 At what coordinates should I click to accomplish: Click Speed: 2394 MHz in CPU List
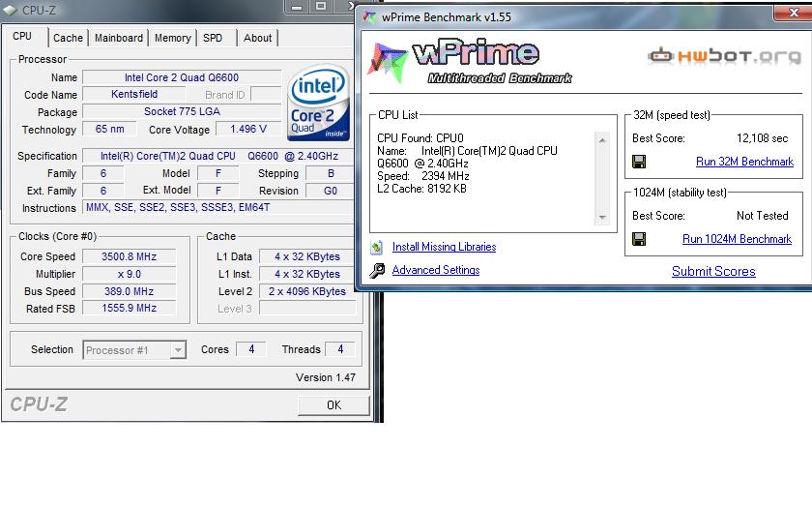423,176
